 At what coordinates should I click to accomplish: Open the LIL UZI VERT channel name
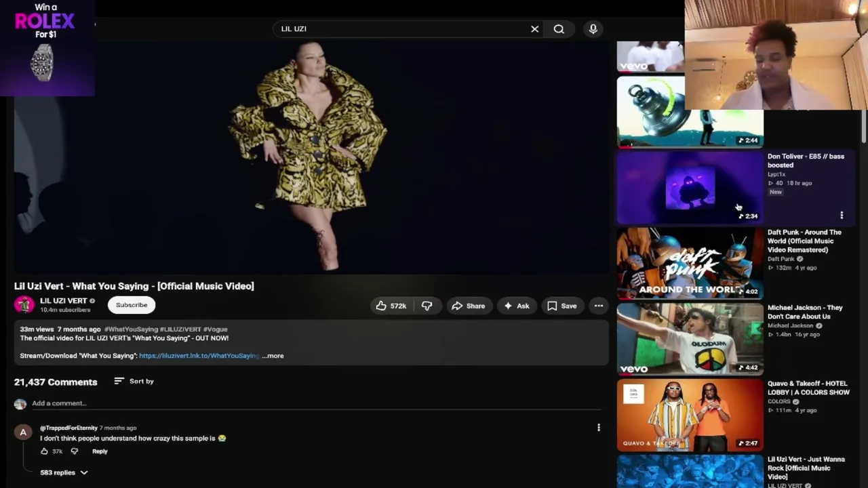64,301
